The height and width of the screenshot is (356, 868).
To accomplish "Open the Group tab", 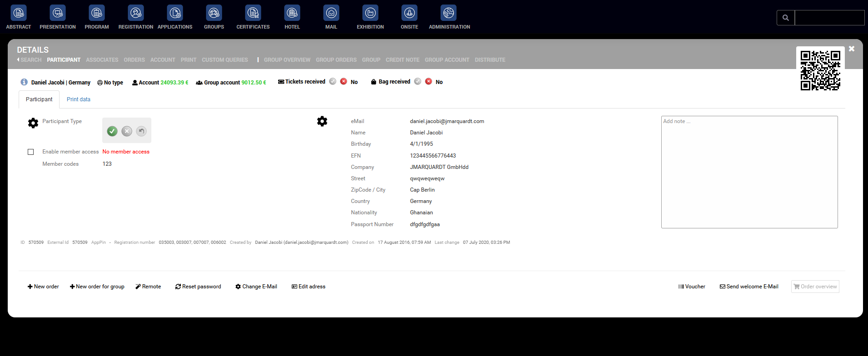I will click(371, 60).
